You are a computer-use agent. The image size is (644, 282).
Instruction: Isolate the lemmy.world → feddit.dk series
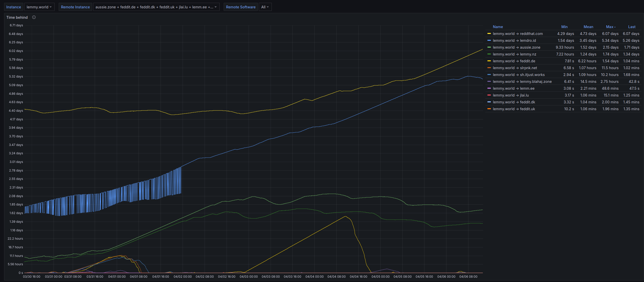[x=514, y=102]
